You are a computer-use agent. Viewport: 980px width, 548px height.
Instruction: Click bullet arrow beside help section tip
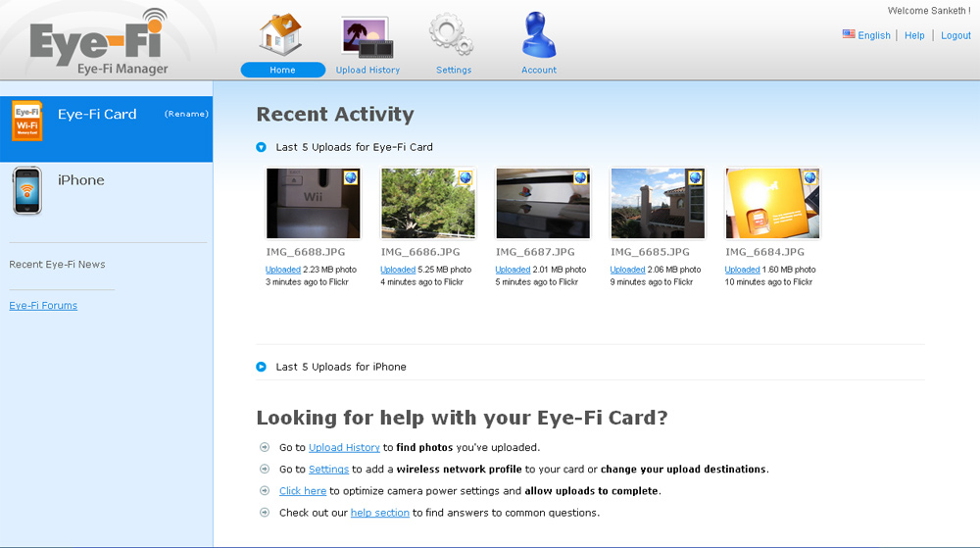(x=265, y=513)
